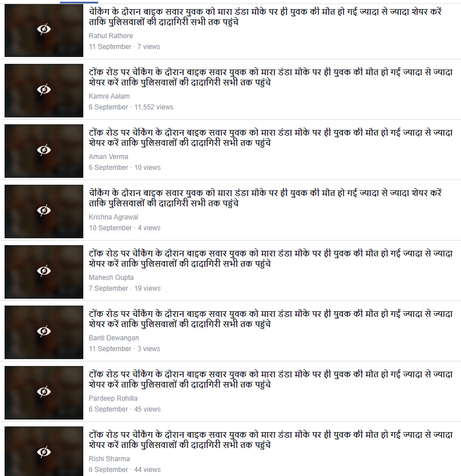461x476 pixels.
Task: Click crossed-eye icon on Krishna Agrawal's video
Action: tap(44, 211)
